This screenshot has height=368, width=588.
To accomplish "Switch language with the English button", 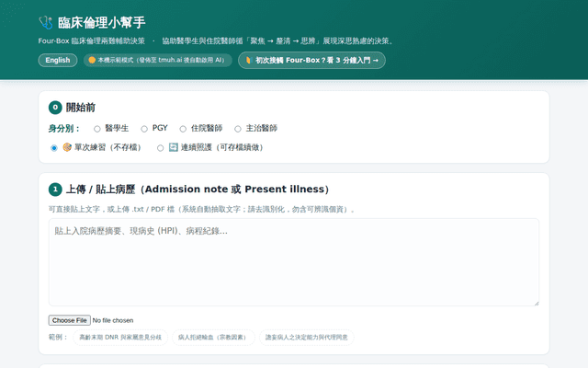I will (x=58, y=60).
